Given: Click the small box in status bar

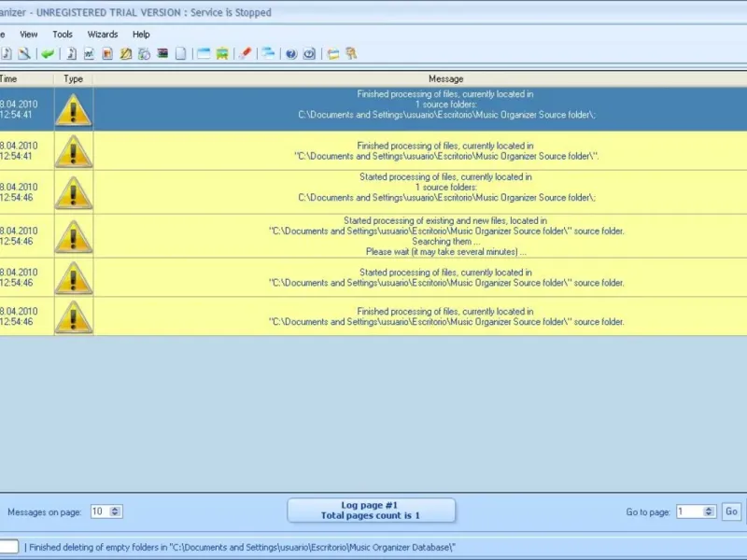Looking at the screenshot, I should pos(8,547).
